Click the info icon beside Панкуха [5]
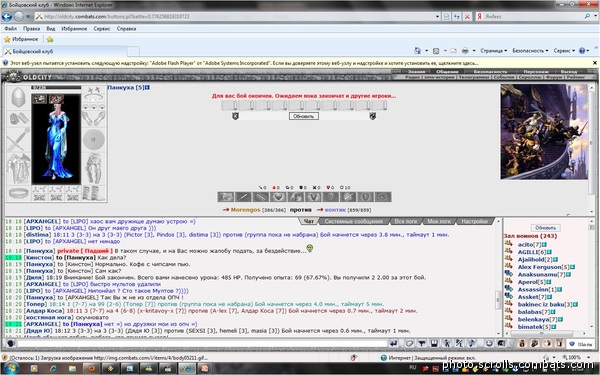 pyautogui.click(x=148, y=88)
